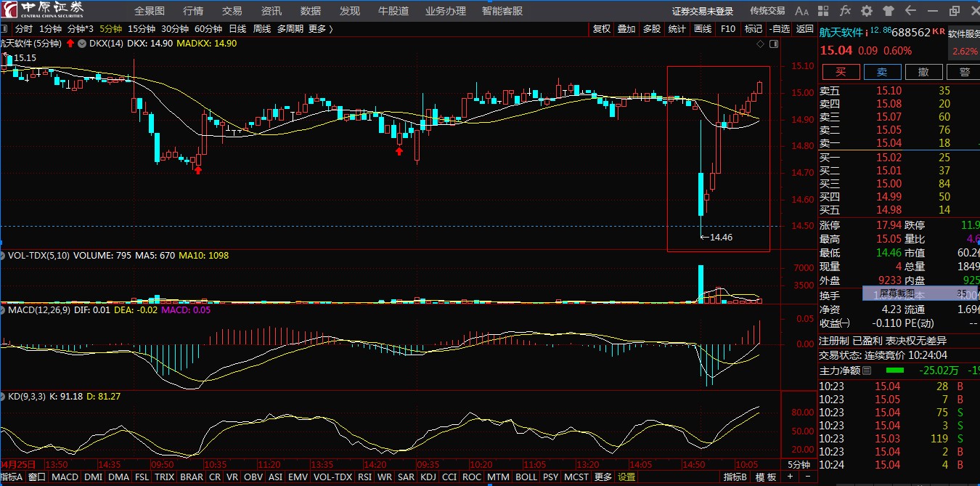Image resolution: width=980 pixels, height=486 pixels.
Task: Select the BOLL indicator in bottom bar
Action: tap(526, 477)
